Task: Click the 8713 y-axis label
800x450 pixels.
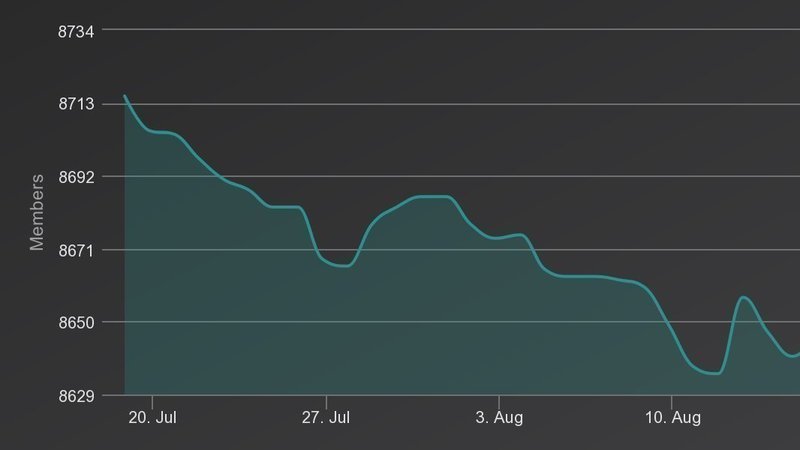Action: pyautogui.click(x=76, y=104)
